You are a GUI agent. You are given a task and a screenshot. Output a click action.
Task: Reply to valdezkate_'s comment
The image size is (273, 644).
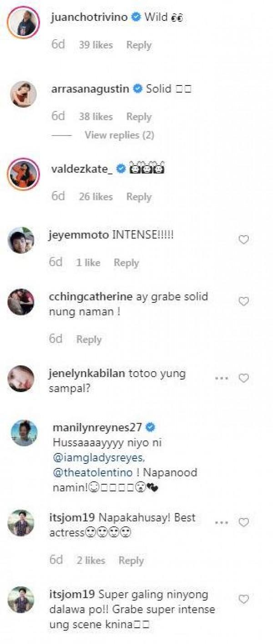pyautogui.click(x=139, y=196)
